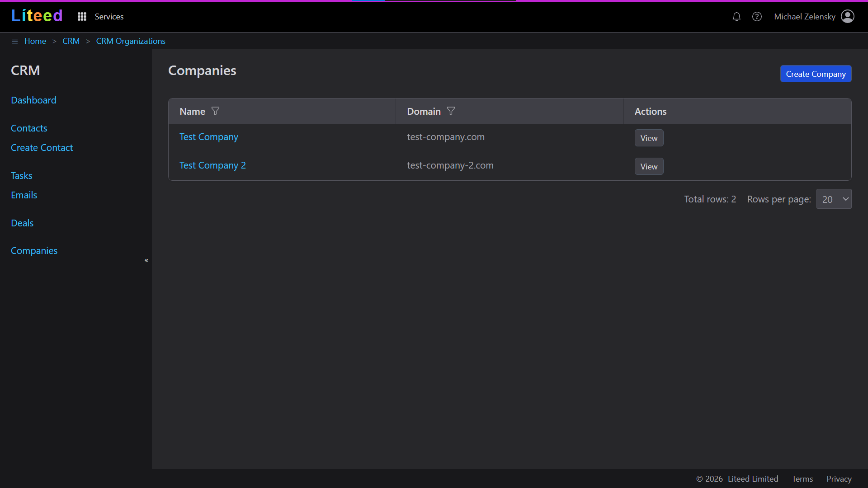This screenshot has height=488, width=868.
Task: Click View for Test Company 2
Action: 649,166
